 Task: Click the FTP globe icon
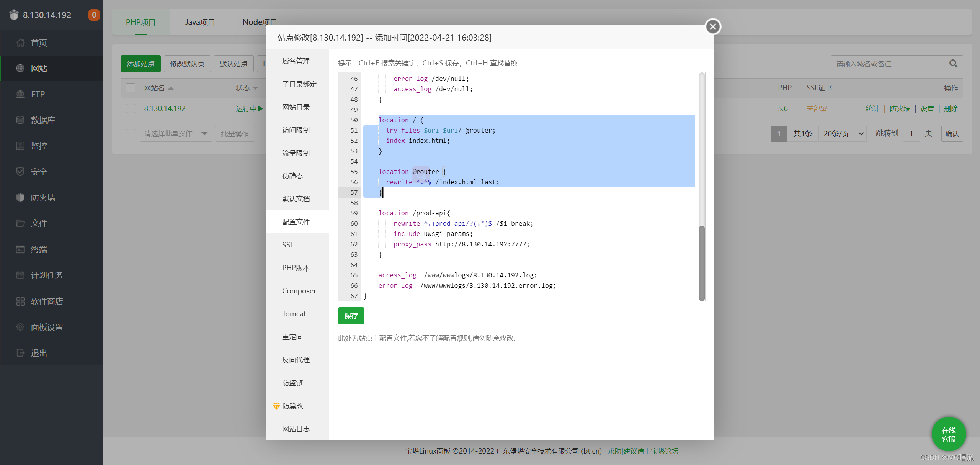[20, 94]
